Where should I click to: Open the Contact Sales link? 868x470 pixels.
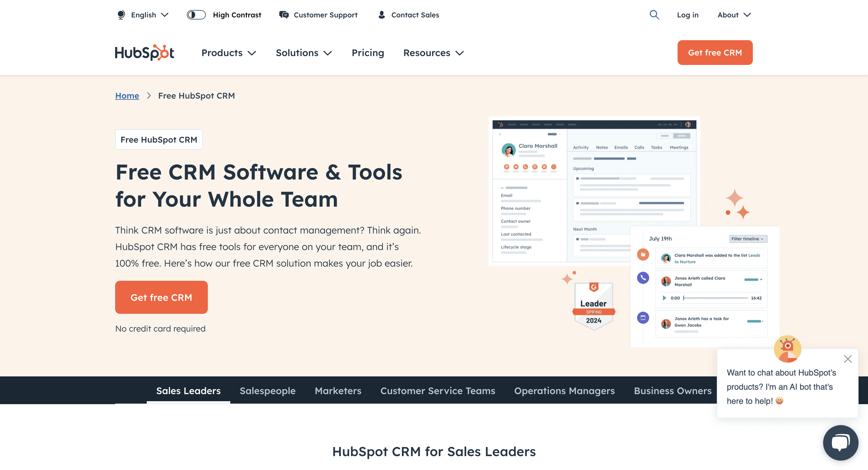pos(415,15)
